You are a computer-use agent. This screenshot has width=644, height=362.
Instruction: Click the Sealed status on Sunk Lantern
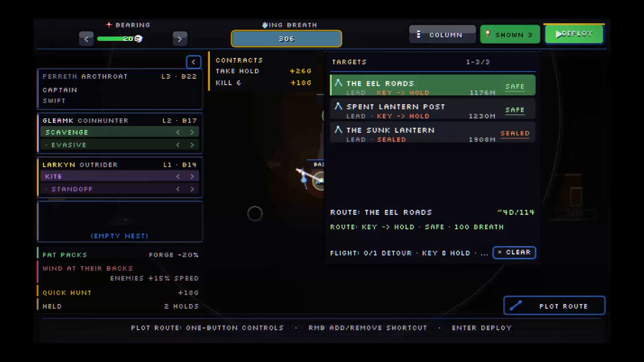[x=515, y=134]
